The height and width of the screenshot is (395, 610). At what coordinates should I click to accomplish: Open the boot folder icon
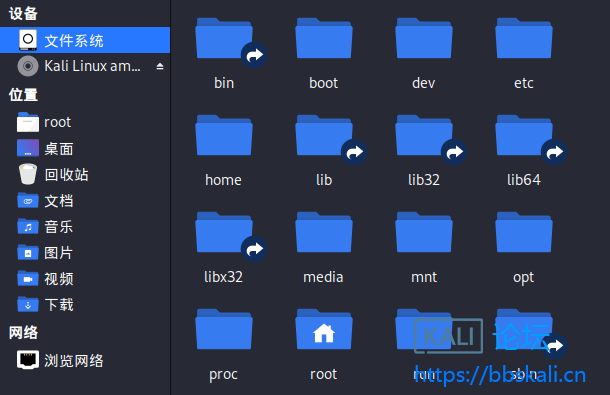[324, 39]
